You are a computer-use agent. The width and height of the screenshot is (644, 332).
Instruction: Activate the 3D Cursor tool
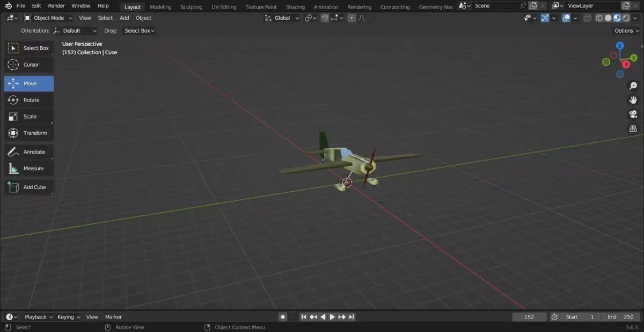29,64
